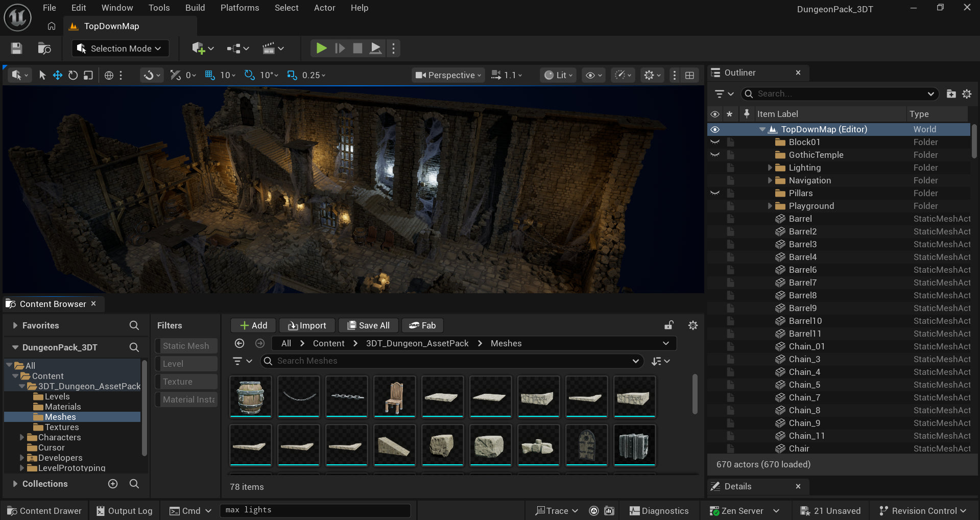Save the current level with the floppy disk icon
This screenshot has width=980, height=520.
click(x=16, y=49)
